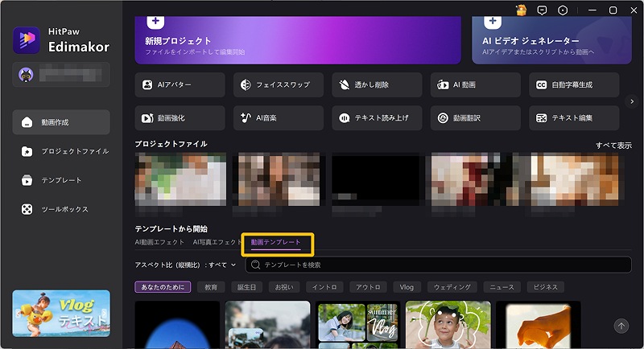
Task: Go to previous banner with left arrow
Action: tap(18, 314)
